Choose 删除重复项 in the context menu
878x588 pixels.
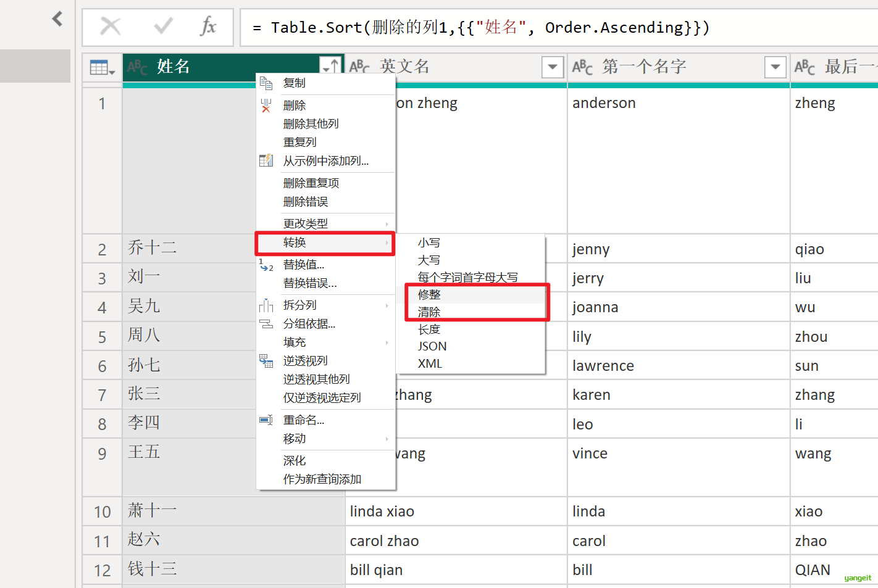(311, 183)
